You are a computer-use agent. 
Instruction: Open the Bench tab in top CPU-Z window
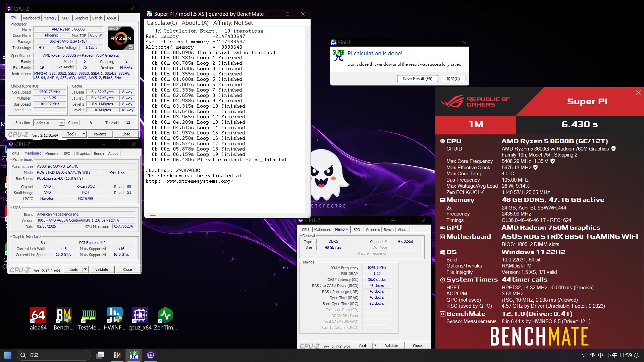pos(97,18)
